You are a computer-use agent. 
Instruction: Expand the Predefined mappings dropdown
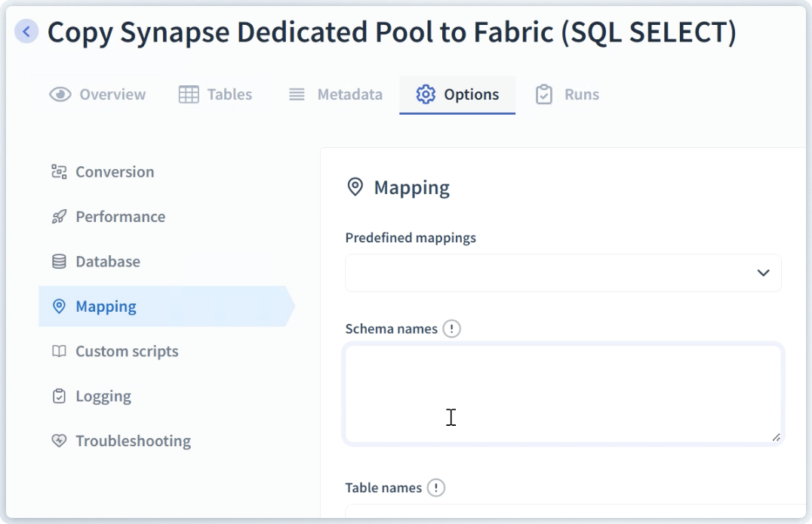(562, 273)
